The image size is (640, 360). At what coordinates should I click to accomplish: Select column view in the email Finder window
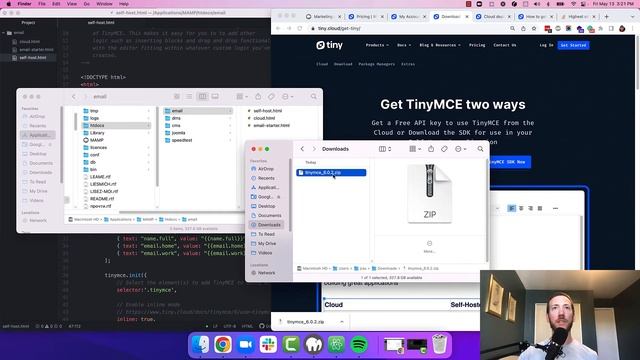[x=202, y=97]
